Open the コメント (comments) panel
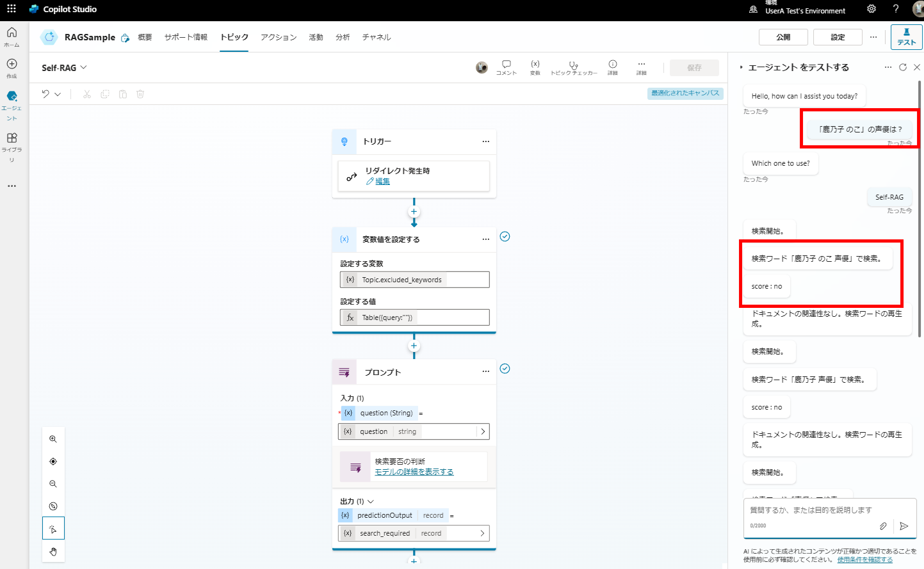 pyautogui.click(x=506, y=67)
